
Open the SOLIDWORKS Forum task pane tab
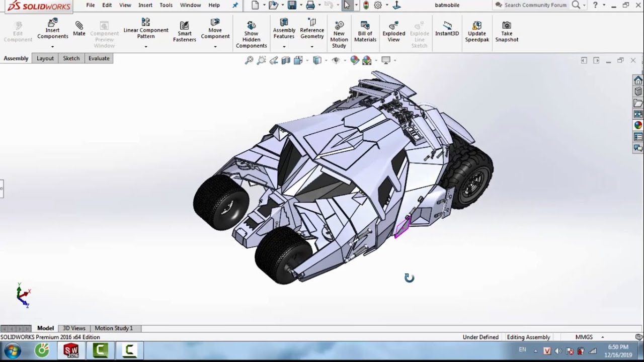click(x=638, y=148)
